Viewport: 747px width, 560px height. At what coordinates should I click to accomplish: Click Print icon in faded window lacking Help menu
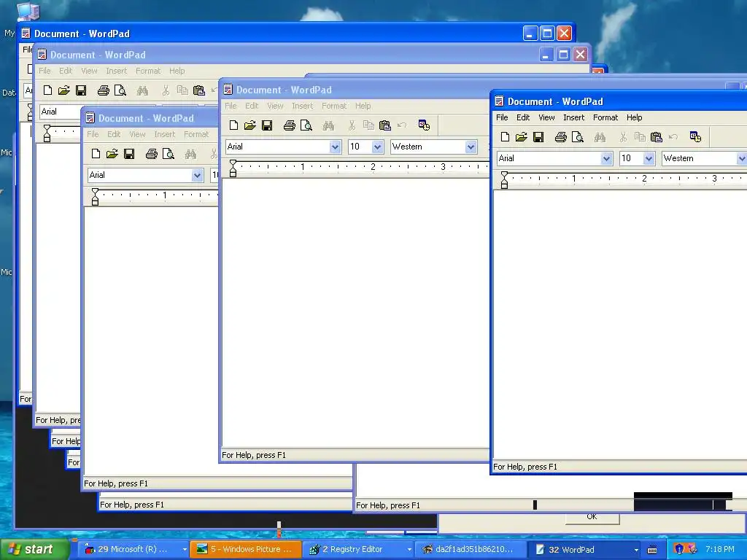152,153
